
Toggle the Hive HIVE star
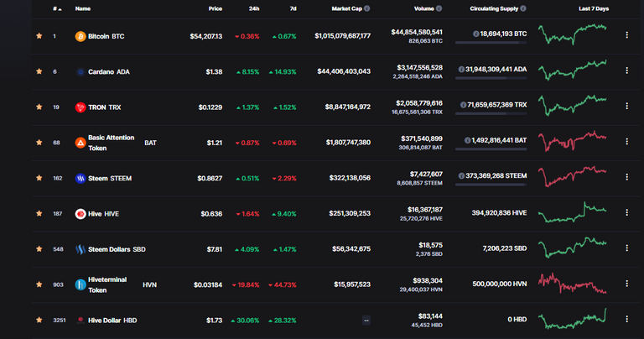[x=39, y=213]
